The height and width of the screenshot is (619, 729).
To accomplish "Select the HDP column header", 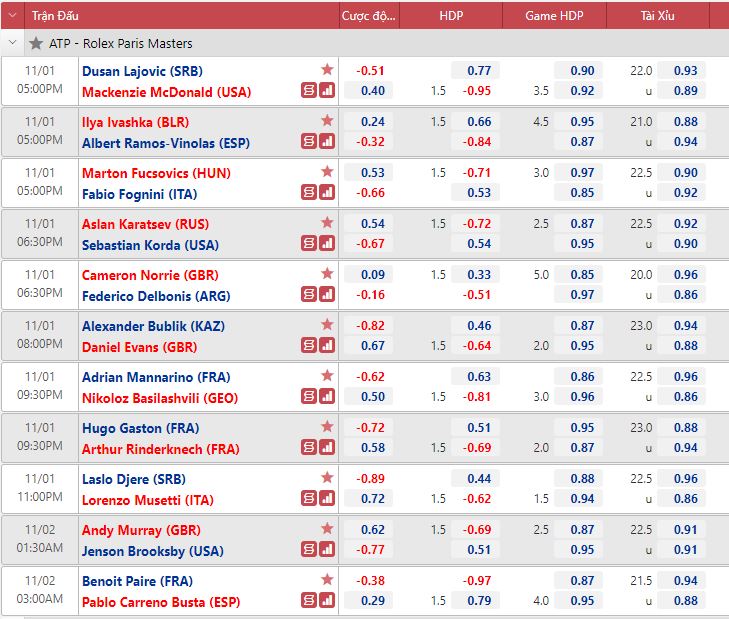I will tap(451, 16).
